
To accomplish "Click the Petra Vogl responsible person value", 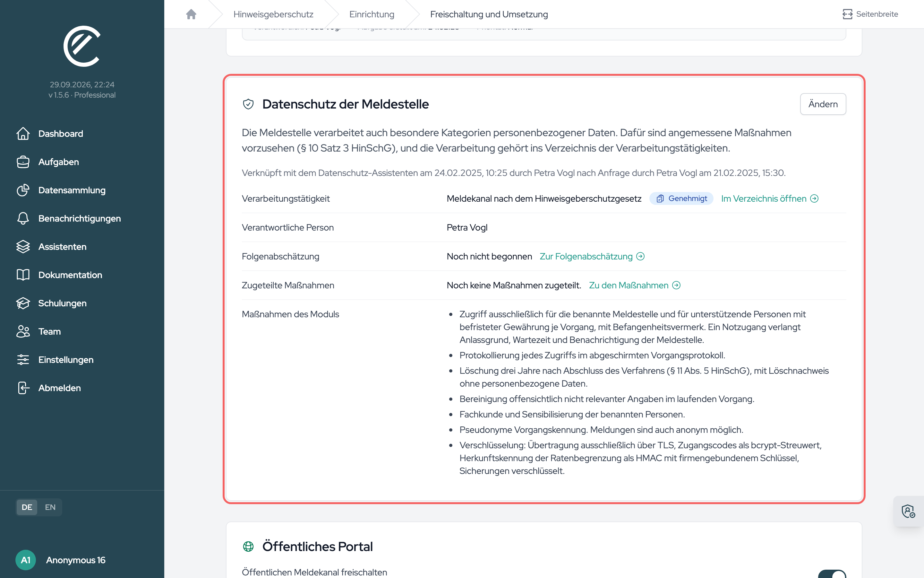I will [x=467, y=227].
